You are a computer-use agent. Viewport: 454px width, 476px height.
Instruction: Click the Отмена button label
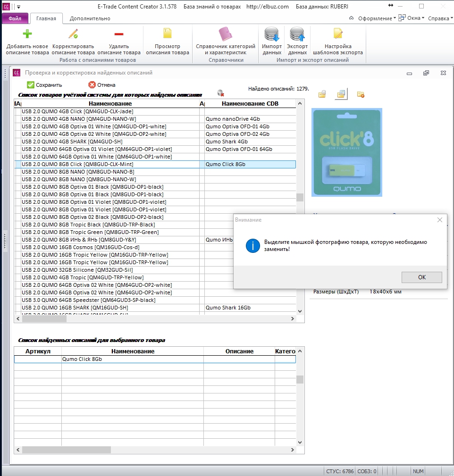[x=106, y=85]
